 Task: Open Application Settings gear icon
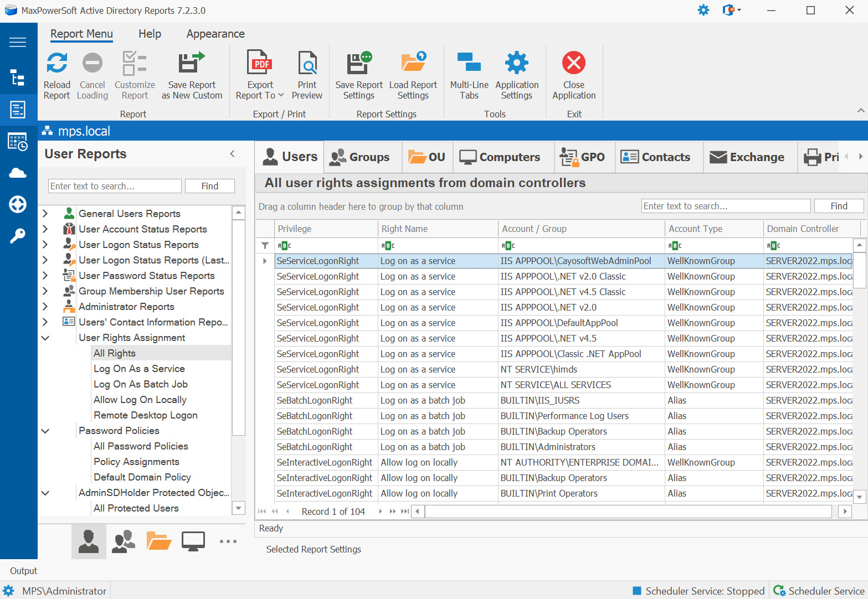pos(516,63)
